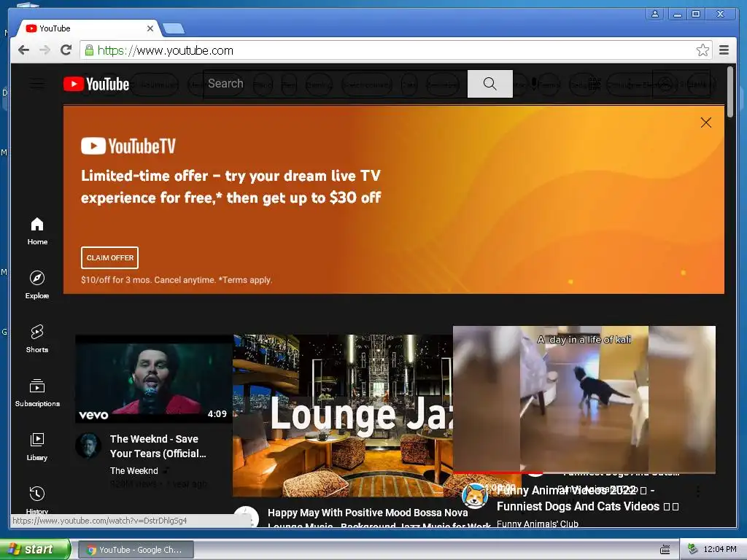Open The Weeknd Save Your Tears thumbnail
The image size is (747, 560).
(x=154, y=379)
